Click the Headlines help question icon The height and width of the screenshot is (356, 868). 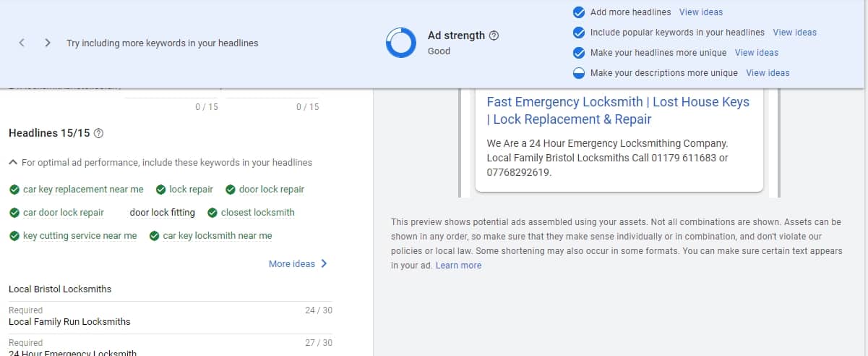tap(99, 134)
